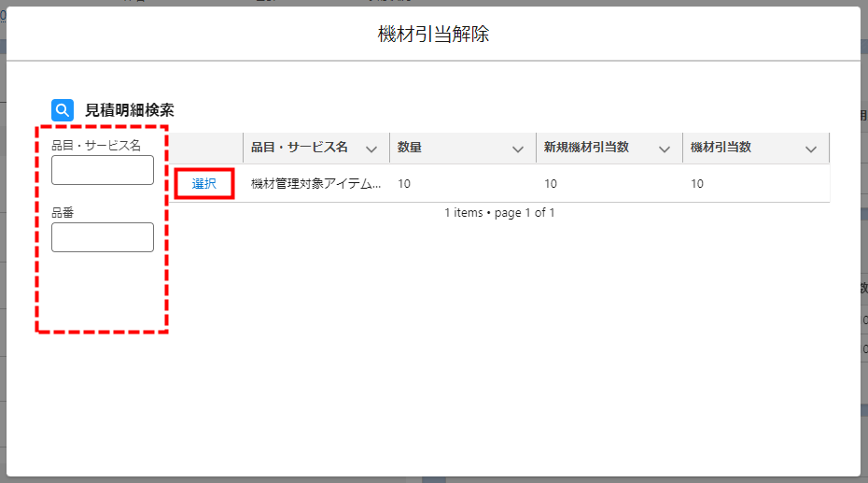Expand the 機材引当数 column dropdown arrow
868x483 pixels.
point(811,149)
